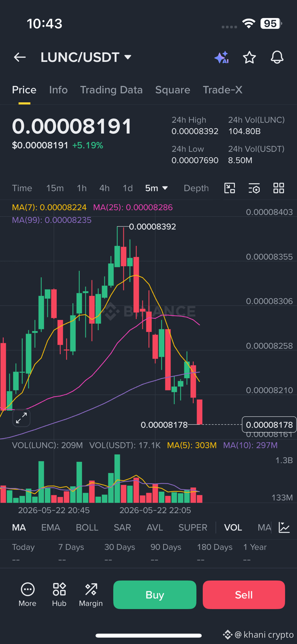Toggle the BOLL indicator
297x644 pixels.
(x=87, y=527)
